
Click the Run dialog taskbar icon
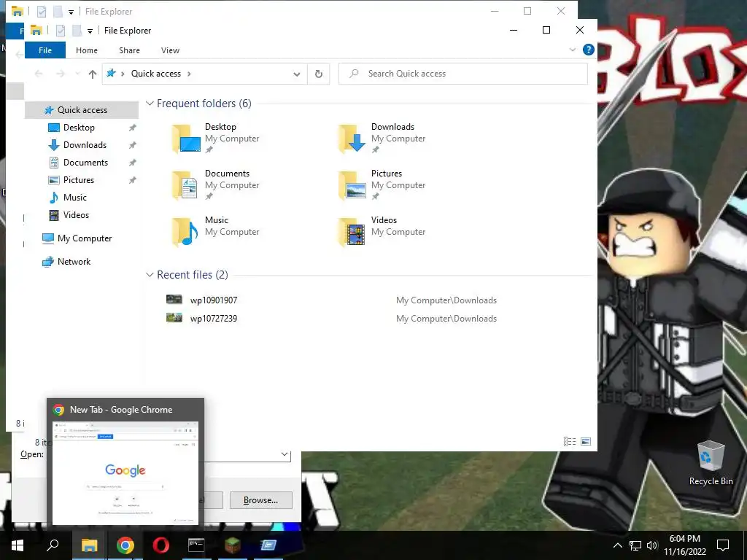(268, 545)
